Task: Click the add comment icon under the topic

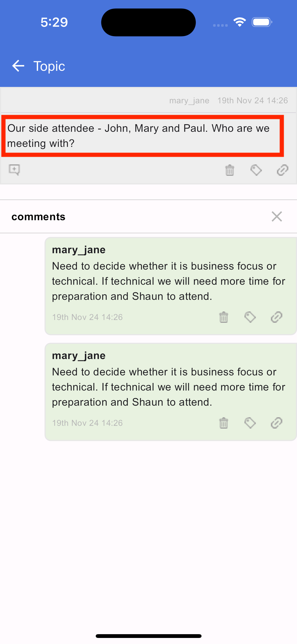Action: [14, 170]
